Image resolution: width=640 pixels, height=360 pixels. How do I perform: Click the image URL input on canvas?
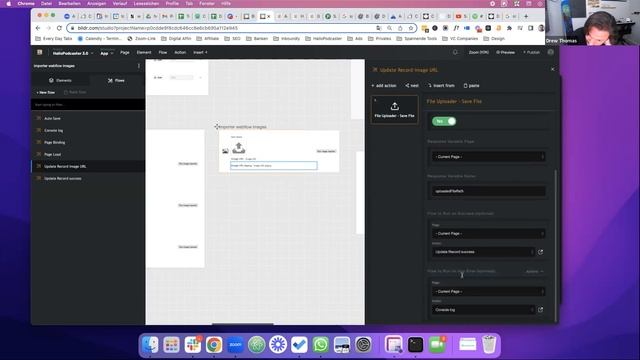[273, 165]
